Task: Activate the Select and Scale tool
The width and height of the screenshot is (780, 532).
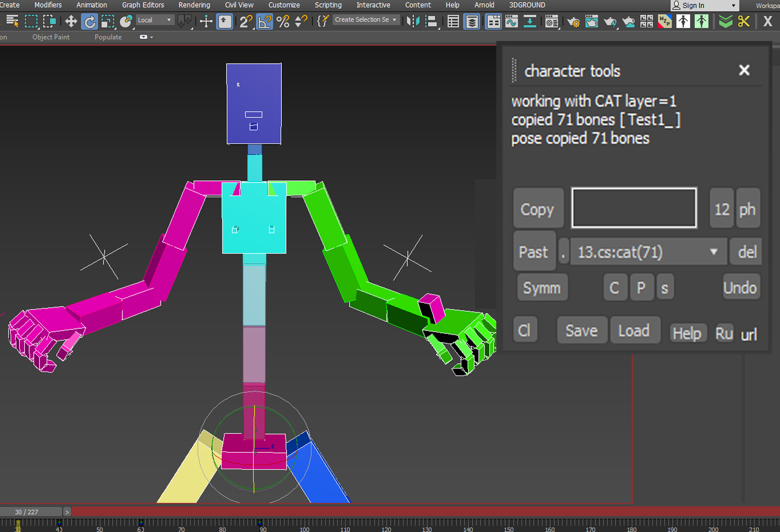Action: (108, 21)
